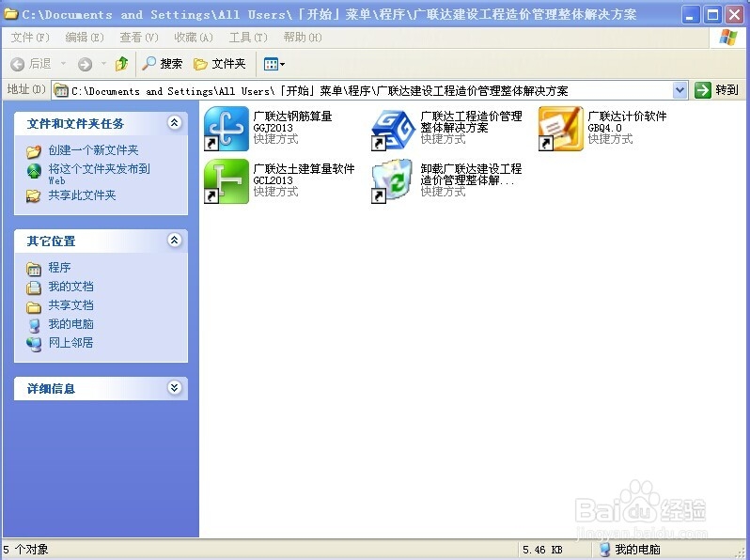
Task: Toggle the 文件夹 folders pane button
Action: [220, 64]
